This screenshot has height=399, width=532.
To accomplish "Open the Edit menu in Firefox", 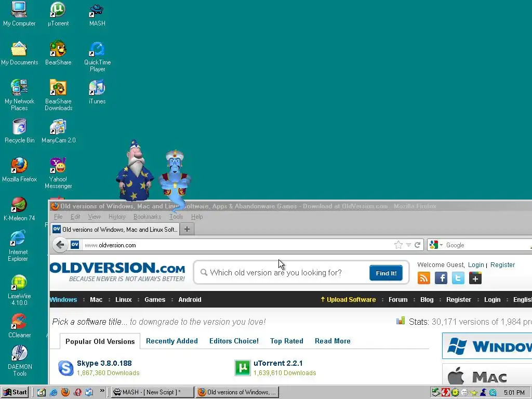I will 75,217.
